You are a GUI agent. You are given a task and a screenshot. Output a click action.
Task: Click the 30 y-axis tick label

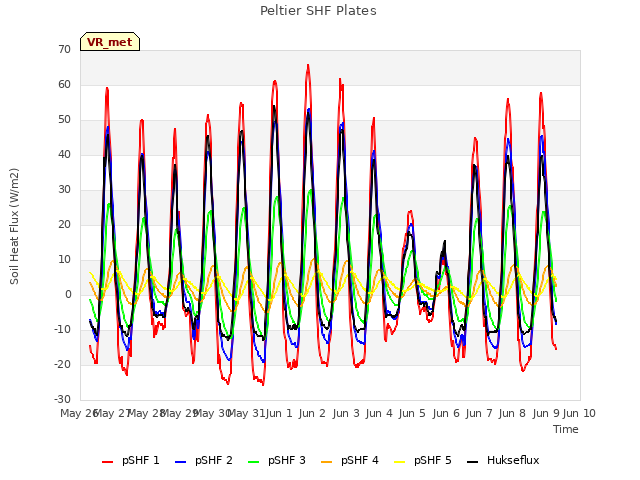(64, 189)
